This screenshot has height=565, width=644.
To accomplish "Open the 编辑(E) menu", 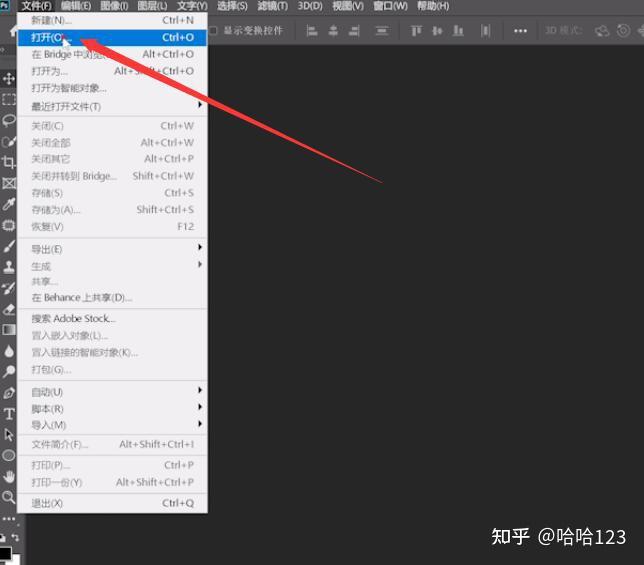I will click(x=76, y=6).
